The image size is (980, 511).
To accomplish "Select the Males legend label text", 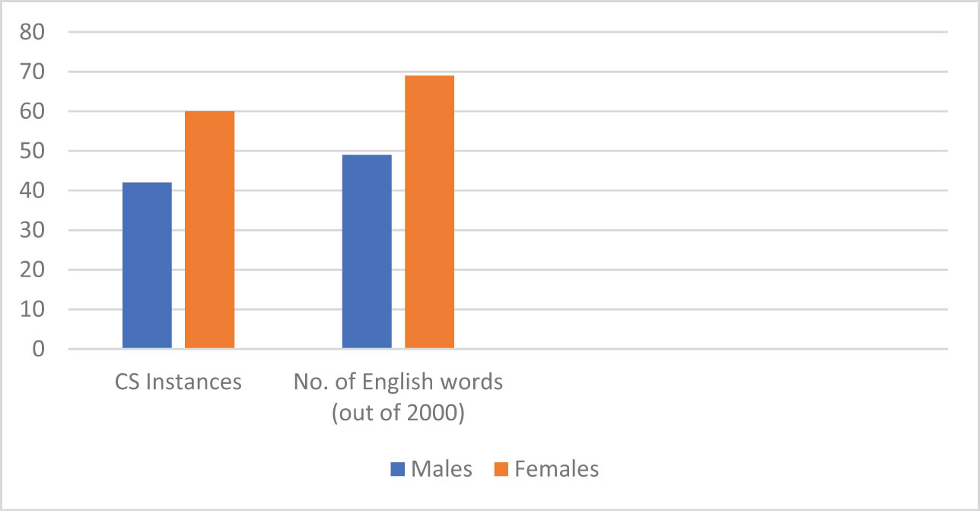I will (441, 469).
